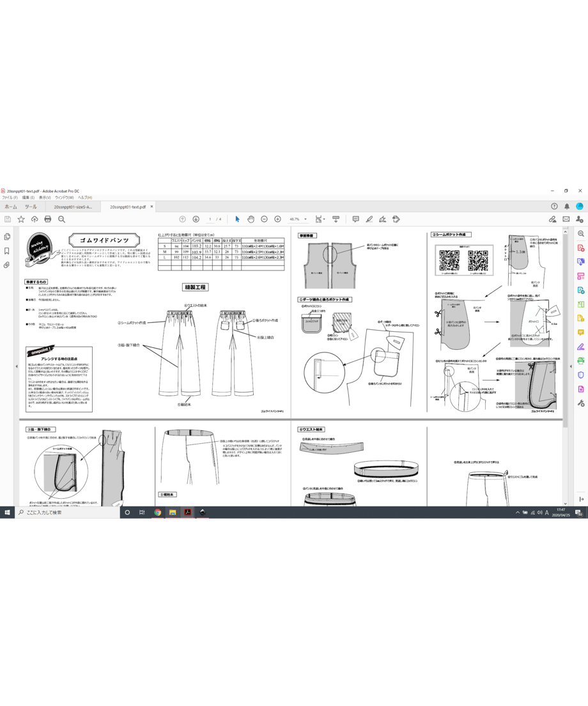
Task: Click the taskbar search box
Action: pyautogui.click(x=68, y=512)
